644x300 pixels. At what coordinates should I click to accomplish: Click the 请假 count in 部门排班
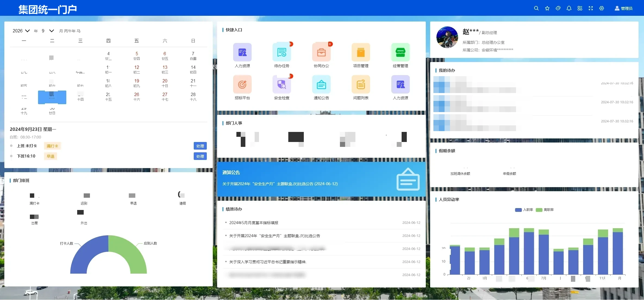pyautogui.click(x=182, y=195)
